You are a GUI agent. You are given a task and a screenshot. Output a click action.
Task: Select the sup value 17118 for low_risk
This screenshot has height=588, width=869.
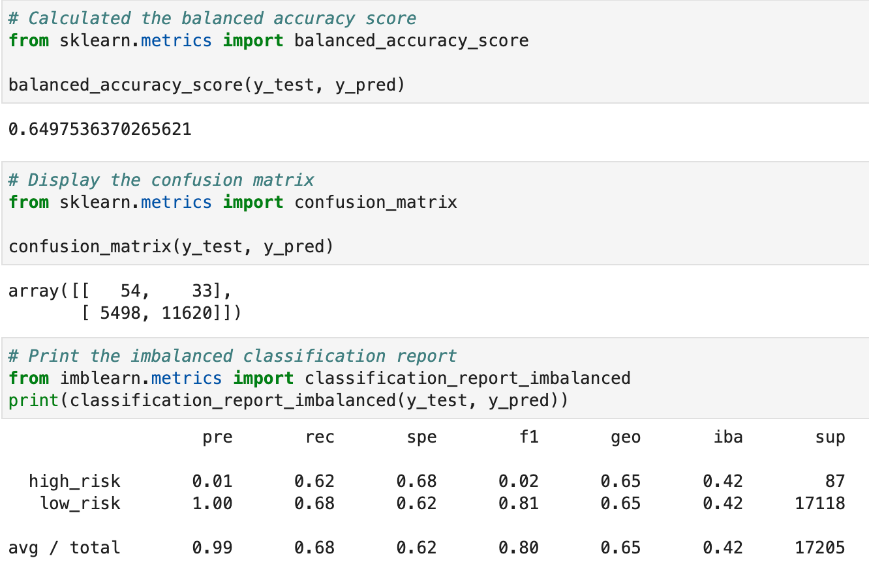[x=820, y=503]
